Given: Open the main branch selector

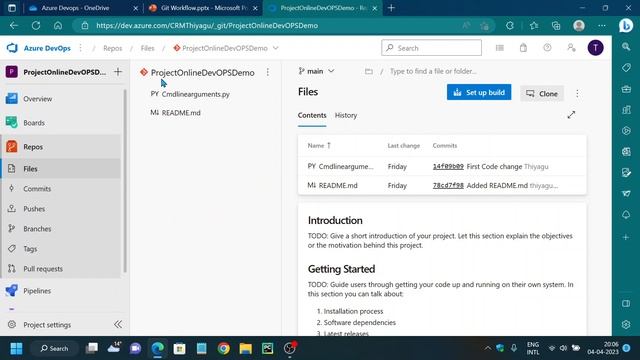Looking at the screenshot, I should pos(316,71).
